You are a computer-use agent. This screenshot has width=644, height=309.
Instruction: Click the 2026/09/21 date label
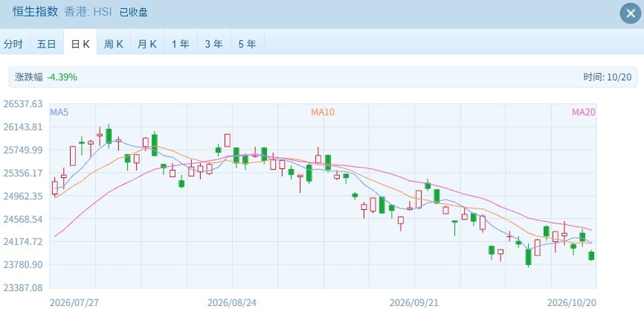[x=414, y=303]
